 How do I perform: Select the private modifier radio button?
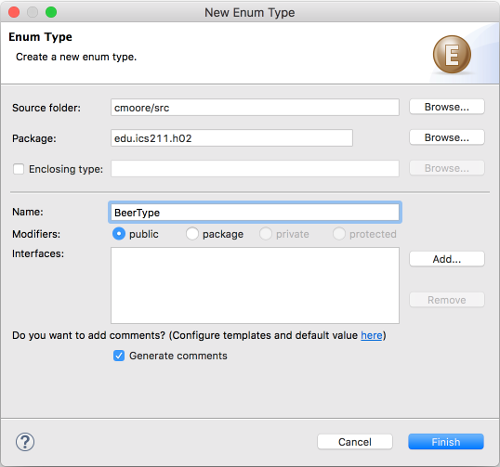pyautogui.click(x=266, y=234)
